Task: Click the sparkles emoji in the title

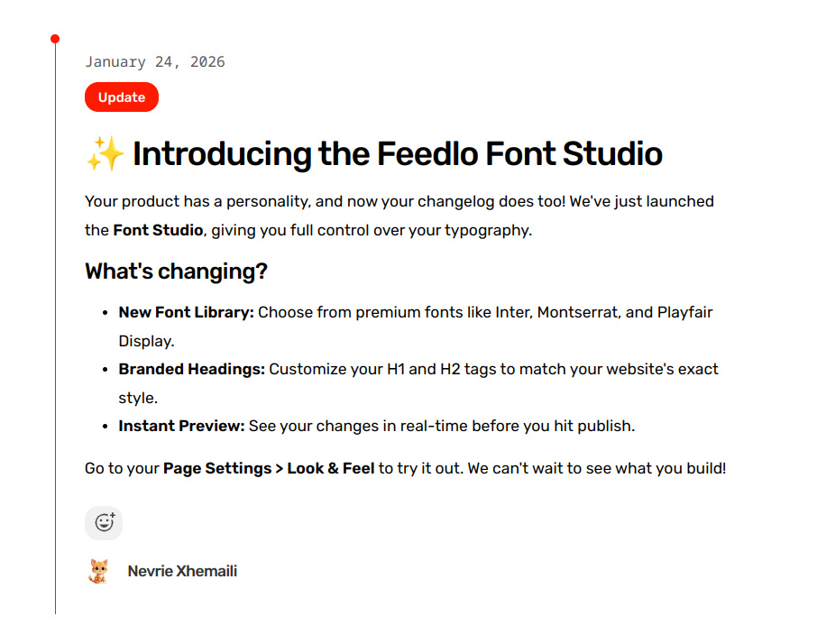Action: 105,154
